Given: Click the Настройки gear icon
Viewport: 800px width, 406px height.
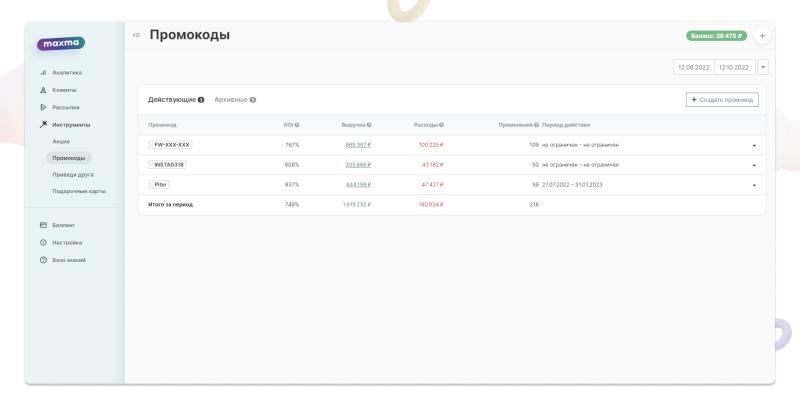Looking at the screenshot, I should click(42, 242).
